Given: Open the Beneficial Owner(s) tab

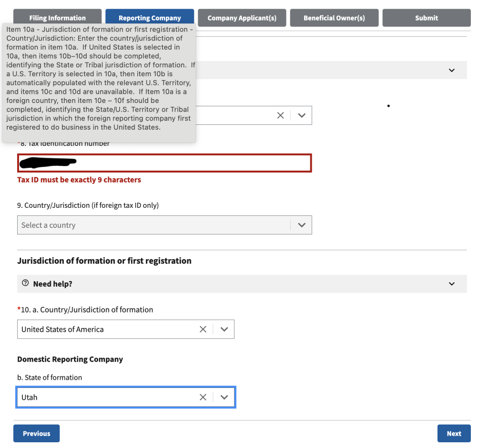Looking at the screenshot, I should tap(334, 18).
